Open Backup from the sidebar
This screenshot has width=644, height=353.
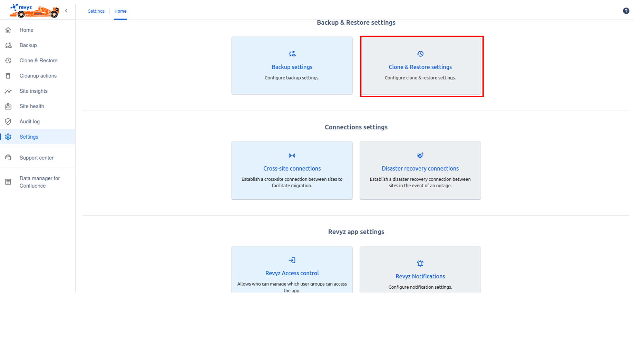coord(28,45)
